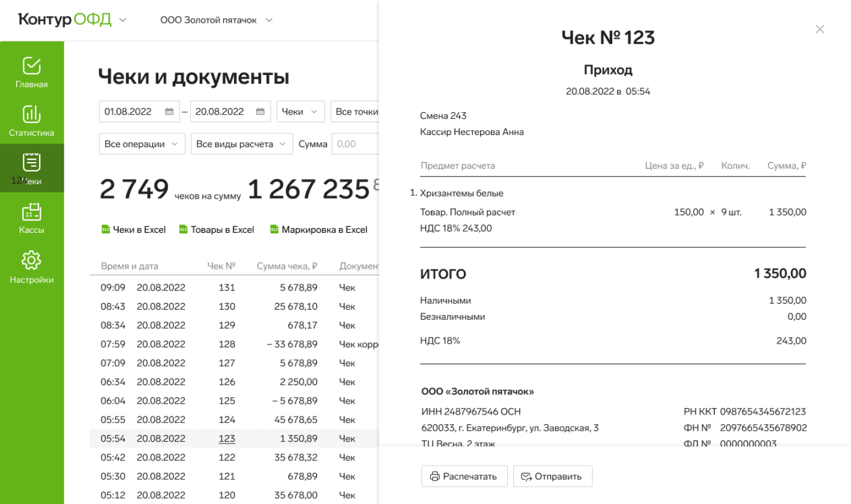Click the ИТОГО total 1 350,00

pyautogui.click(x=780, y=274)
